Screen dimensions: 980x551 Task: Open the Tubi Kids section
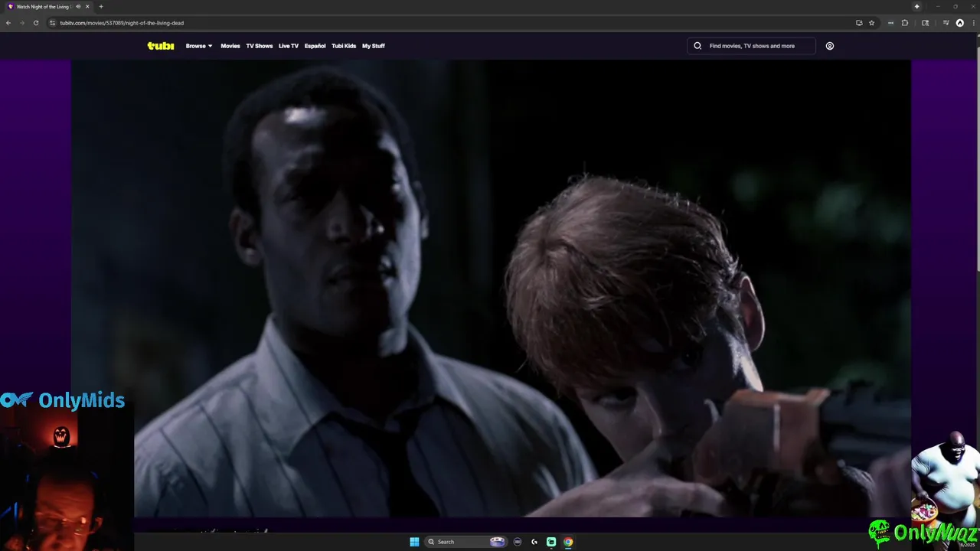click(x=344, y=46)
